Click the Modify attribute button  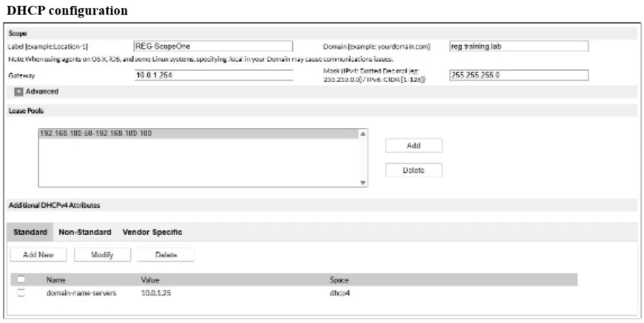click(x=102, y=255)
